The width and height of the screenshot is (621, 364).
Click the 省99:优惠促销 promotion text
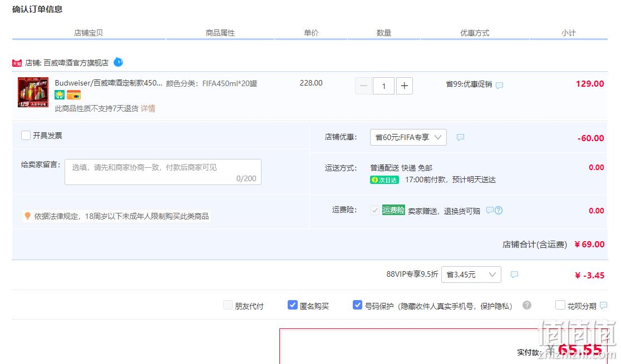pyautogui.click(x=469, y=84)
